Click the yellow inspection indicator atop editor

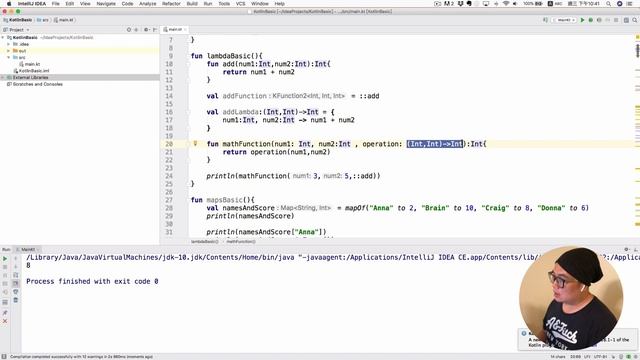pyautogui.click(x=637, y=37)
